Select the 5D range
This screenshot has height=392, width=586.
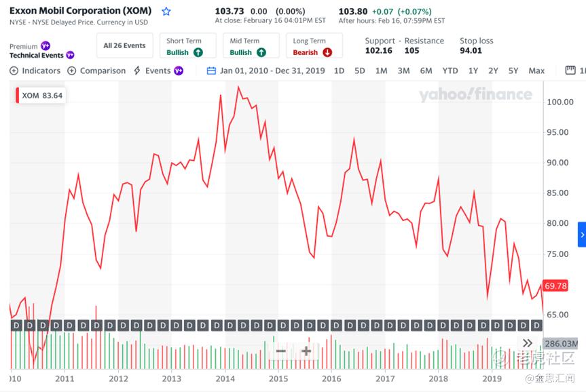click(x=359, y=71)
